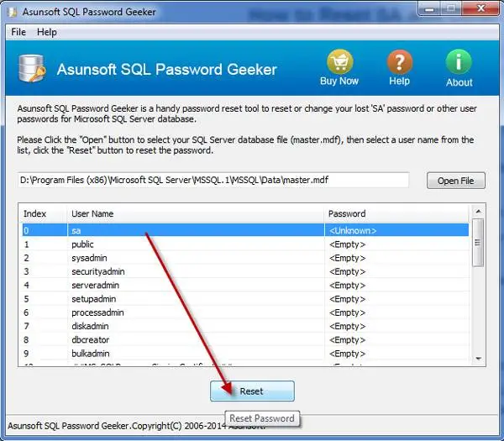Click the user list vertical scrollbar thumb
Screen dimensions: 504x441
pos(478,243)
